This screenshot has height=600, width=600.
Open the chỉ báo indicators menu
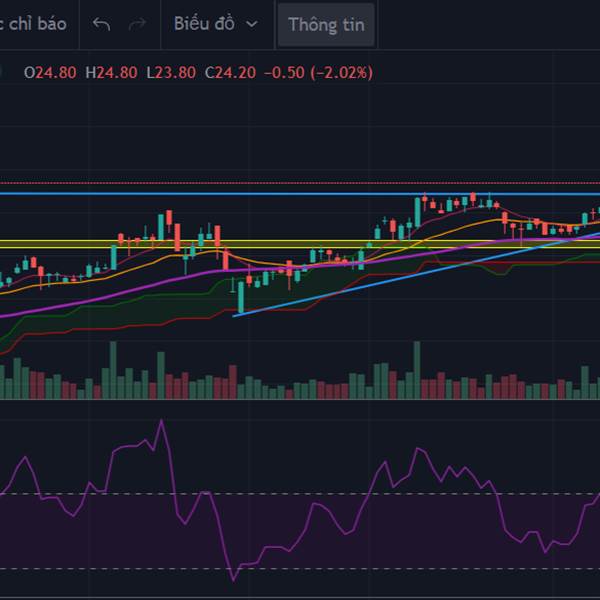click(34, 24)
